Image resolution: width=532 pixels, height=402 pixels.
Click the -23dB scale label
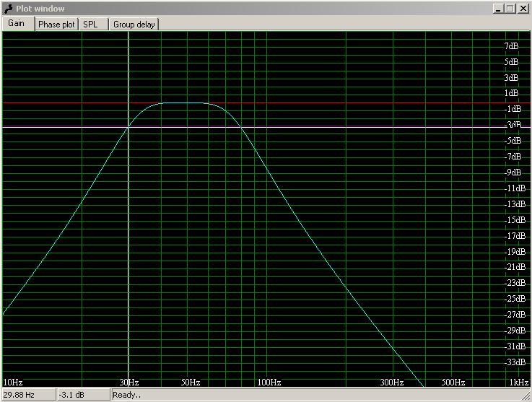coord(515,283)
